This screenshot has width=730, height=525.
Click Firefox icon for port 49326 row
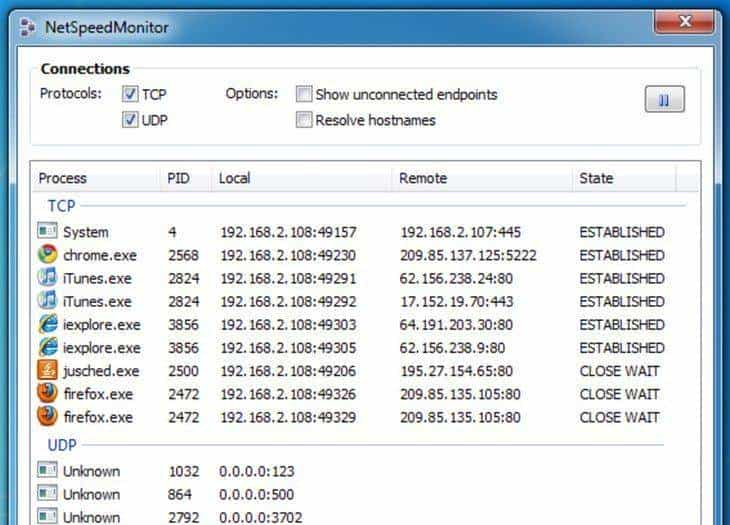(47, 393)
